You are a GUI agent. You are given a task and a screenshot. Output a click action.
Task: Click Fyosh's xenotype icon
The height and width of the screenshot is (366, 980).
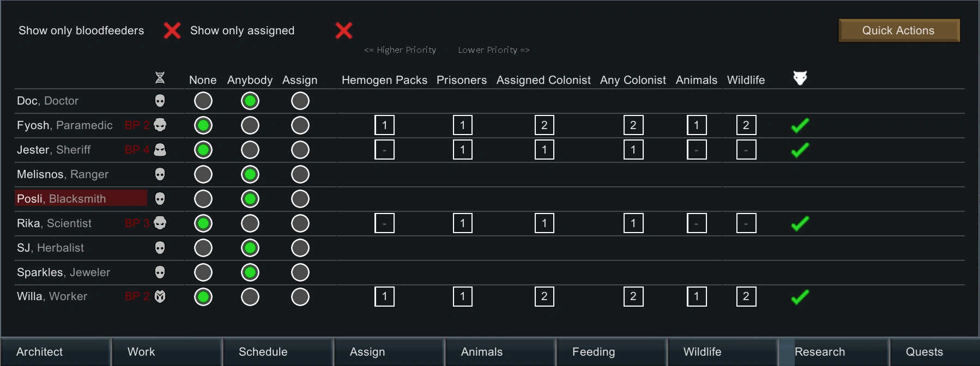coord(160,125)
